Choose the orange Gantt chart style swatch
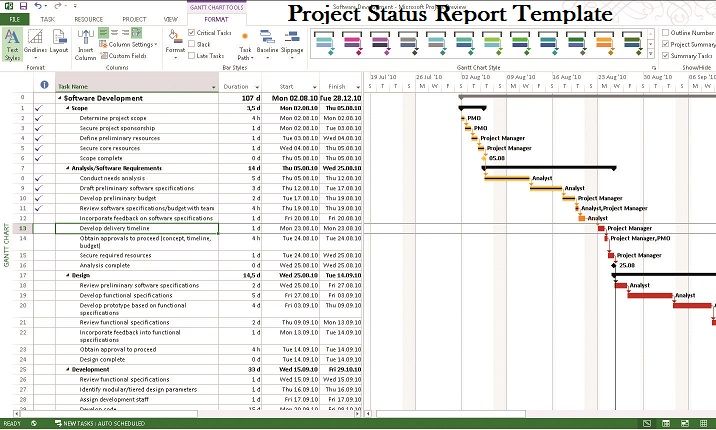 click(604, 43)
